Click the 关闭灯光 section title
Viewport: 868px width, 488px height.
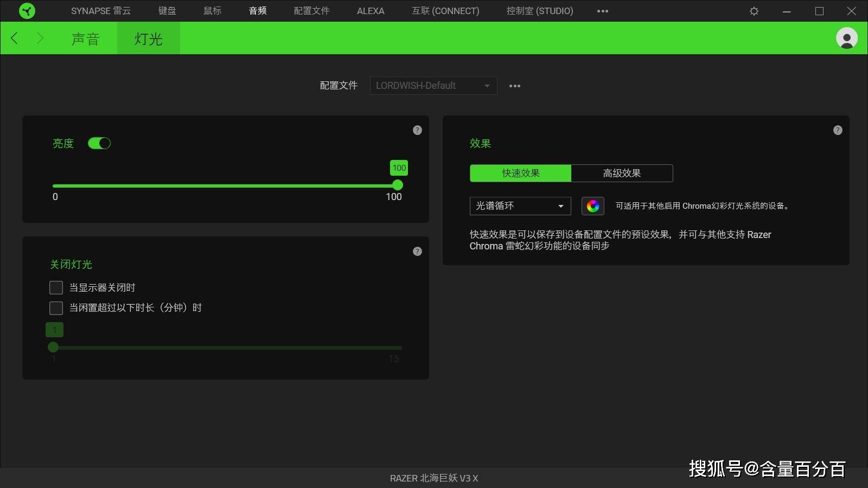coord(71,265)
